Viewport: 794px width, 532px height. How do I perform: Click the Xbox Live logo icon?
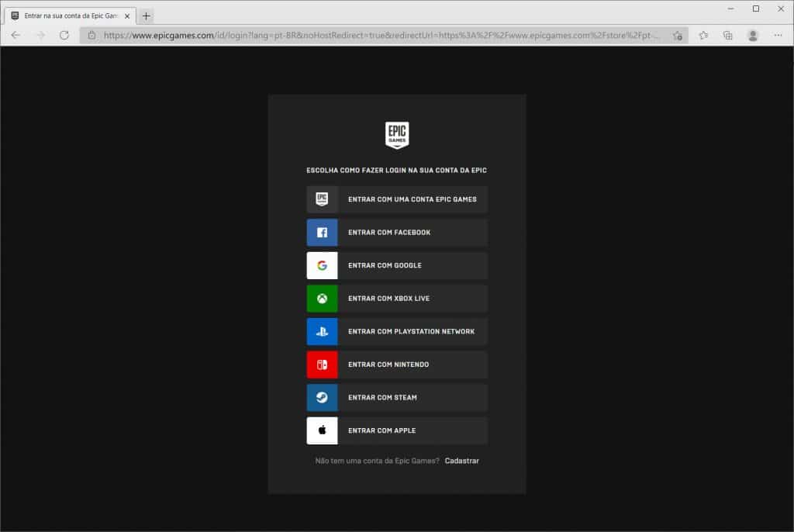point(322,299)
